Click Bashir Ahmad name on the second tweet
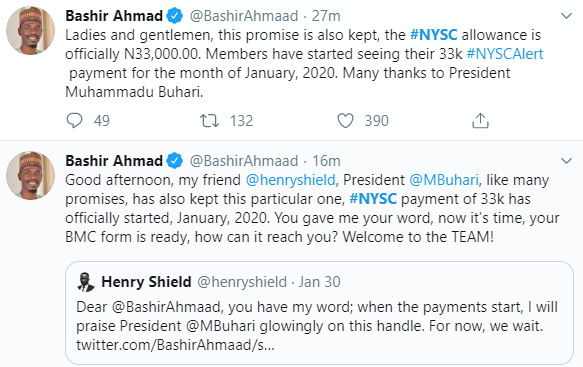The image size is (583, 367). coord(114,161)
